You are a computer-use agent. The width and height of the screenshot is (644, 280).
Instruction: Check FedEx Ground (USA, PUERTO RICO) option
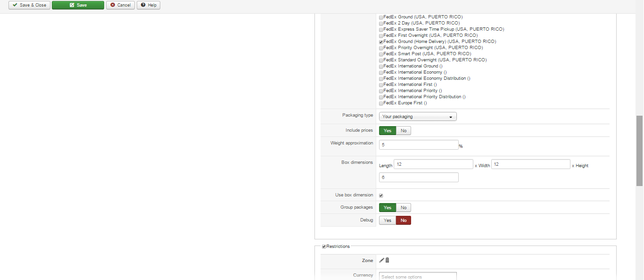point(381,17)
